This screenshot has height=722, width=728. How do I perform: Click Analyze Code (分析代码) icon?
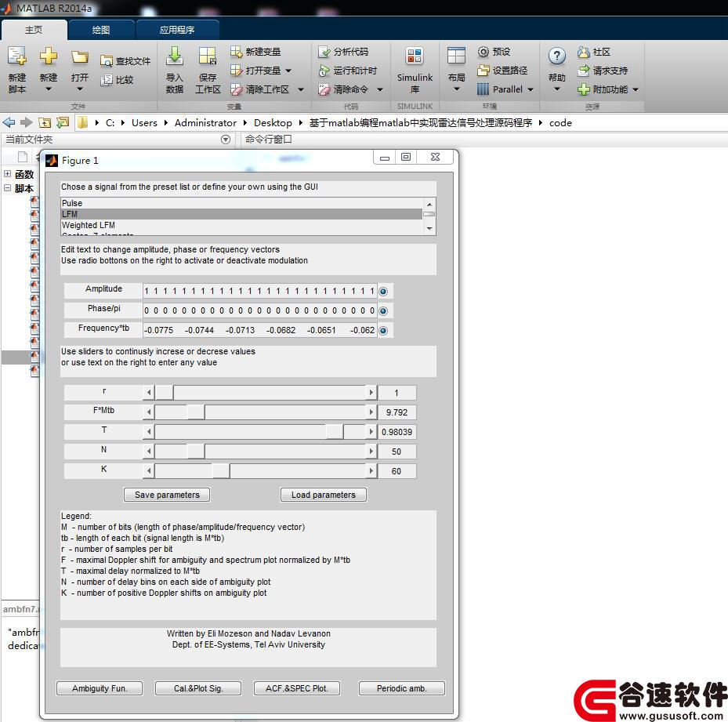point(324,52)
